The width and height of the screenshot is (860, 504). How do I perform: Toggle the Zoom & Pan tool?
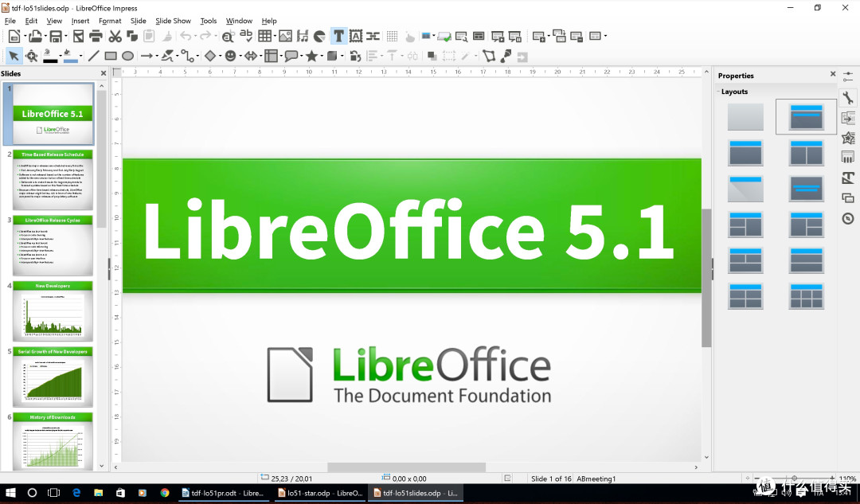pyautogui.click(x=31, y=56)
